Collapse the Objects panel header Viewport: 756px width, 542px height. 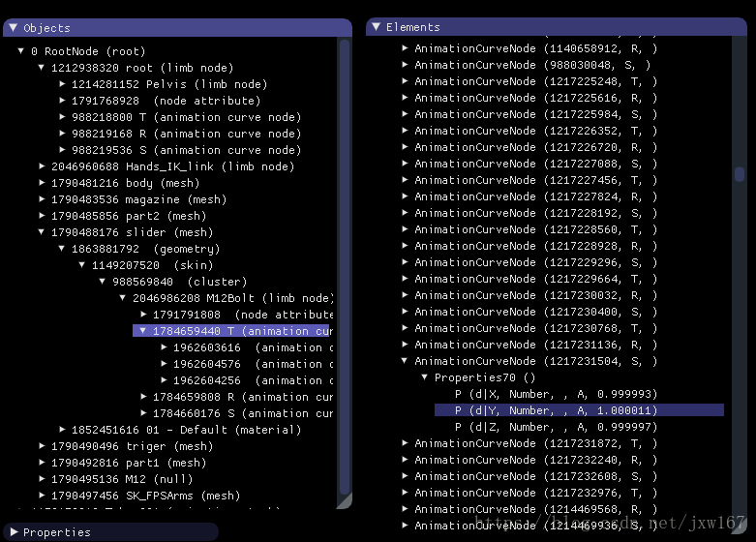pos(13,28)
